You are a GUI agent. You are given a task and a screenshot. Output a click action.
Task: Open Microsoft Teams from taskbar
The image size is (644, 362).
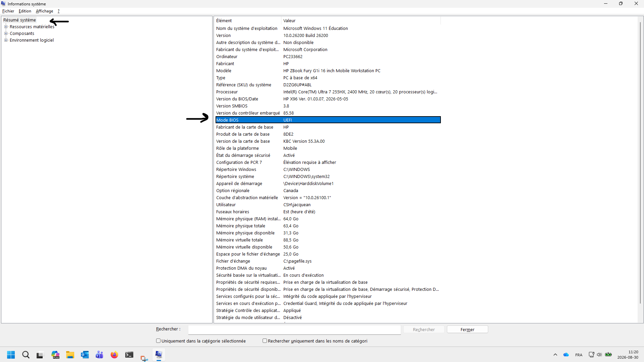tap(99, 355)
